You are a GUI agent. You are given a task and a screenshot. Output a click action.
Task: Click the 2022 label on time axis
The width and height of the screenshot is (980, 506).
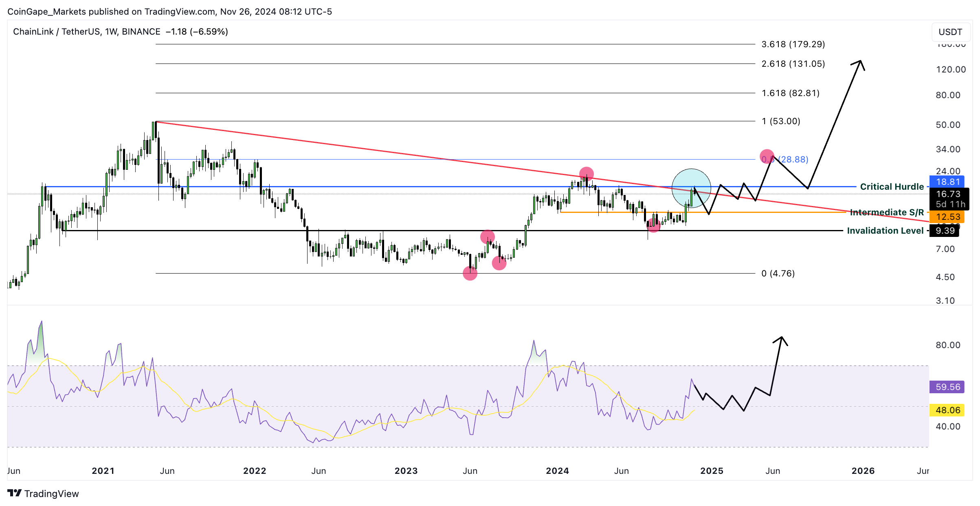point(255,471)
